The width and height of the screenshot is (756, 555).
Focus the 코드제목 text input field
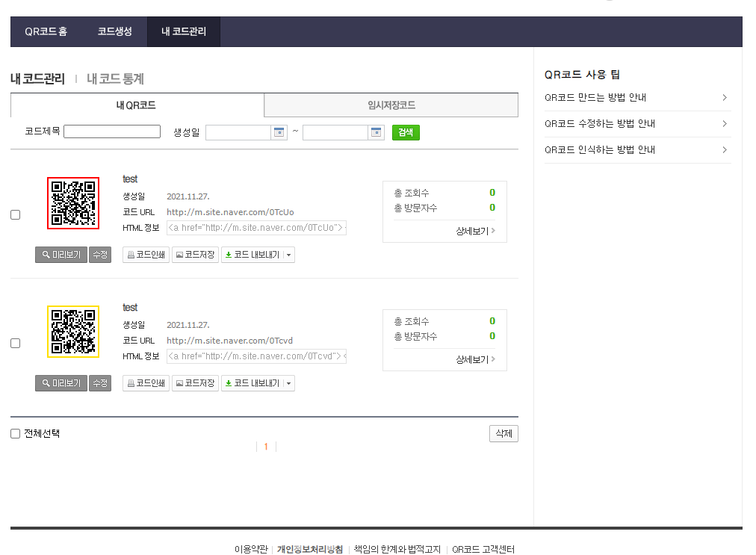pos(112,132)
